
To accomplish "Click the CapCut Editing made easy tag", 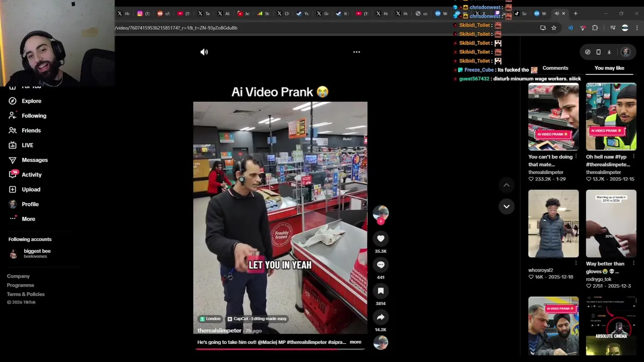I will [257, 319].
